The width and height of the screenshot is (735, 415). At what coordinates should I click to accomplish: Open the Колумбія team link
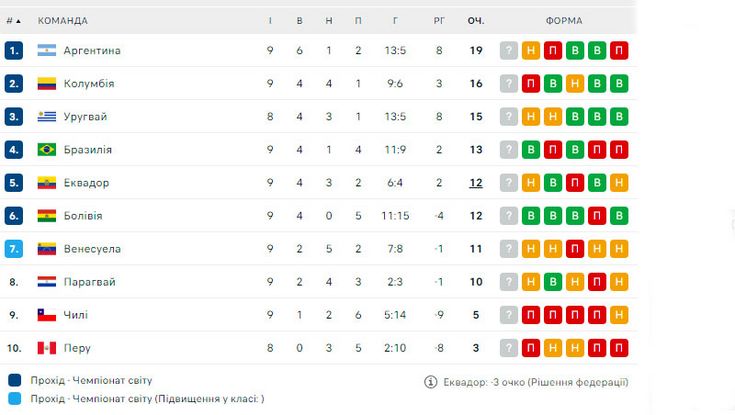click(89, 83)
